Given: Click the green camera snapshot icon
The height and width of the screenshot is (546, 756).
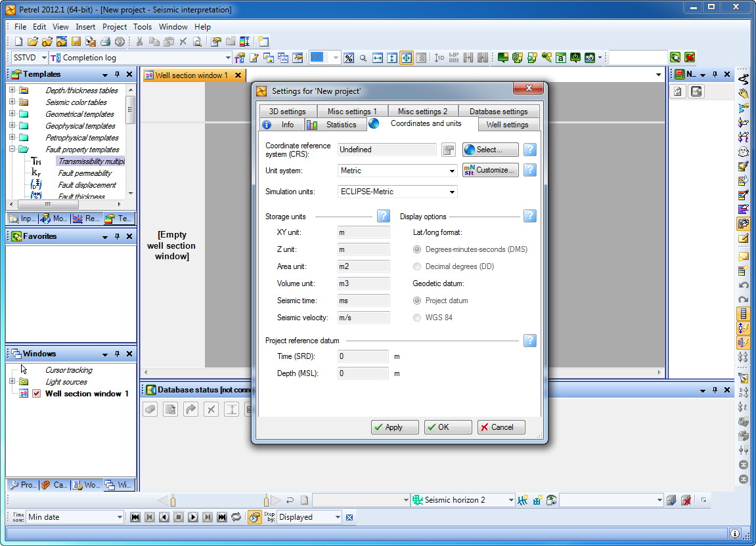Looking at the screenshot, I should (x=590, y=58).
